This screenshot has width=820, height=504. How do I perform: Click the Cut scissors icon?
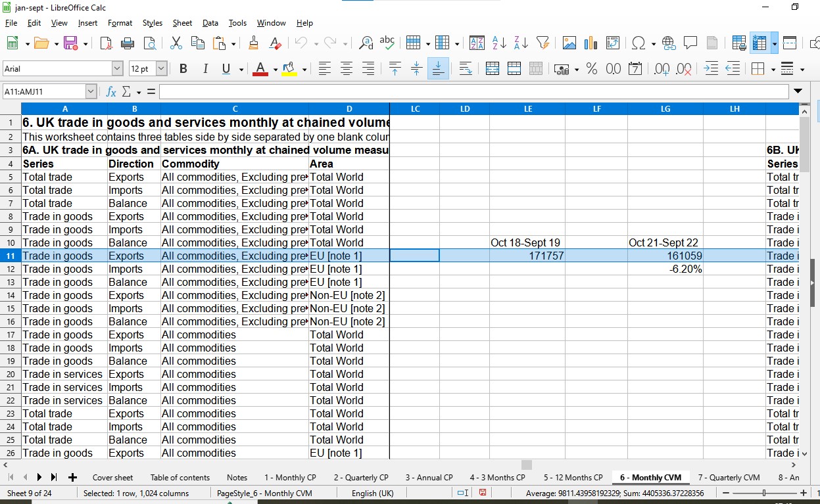176,43
